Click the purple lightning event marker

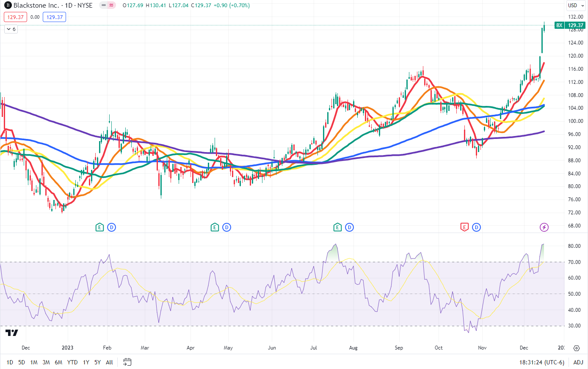pyautogui.click(x=544, y=228)
